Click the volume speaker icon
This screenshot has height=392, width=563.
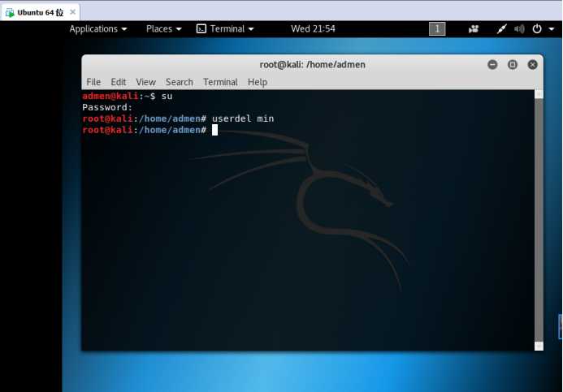point(519,29)
